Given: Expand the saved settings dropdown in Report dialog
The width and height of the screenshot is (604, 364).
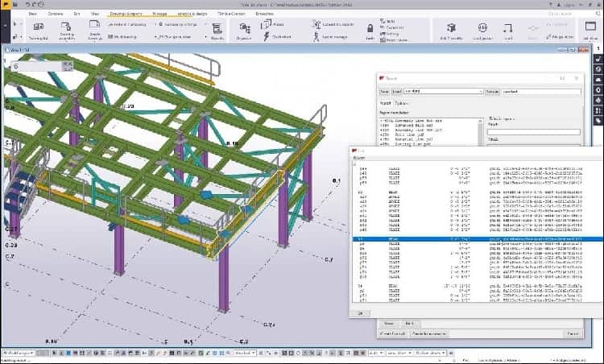Looking at the screenshot, I should tap(480, 92).
